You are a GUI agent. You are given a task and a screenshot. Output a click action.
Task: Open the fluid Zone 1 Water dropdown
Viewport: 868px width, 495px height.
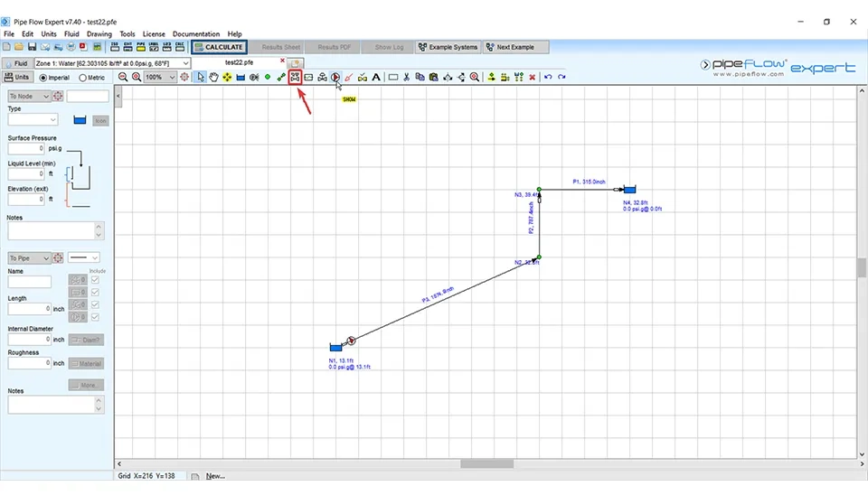click(x=185, y=64)
